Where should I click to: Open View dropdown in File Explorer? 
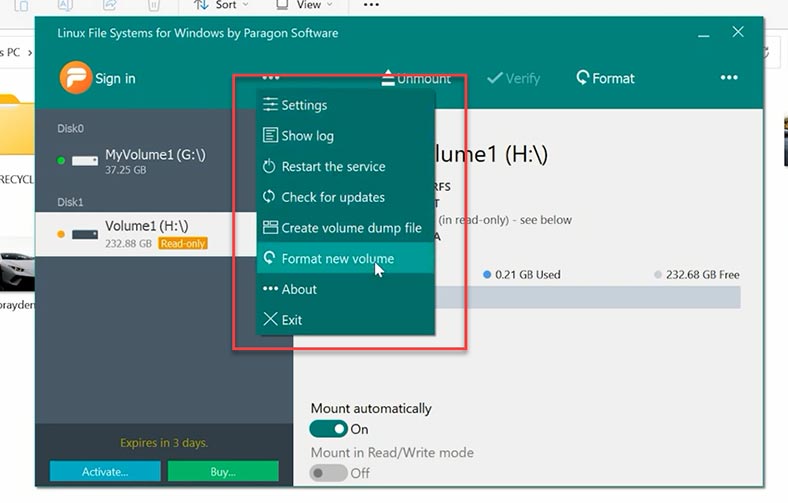coord(304,5)
